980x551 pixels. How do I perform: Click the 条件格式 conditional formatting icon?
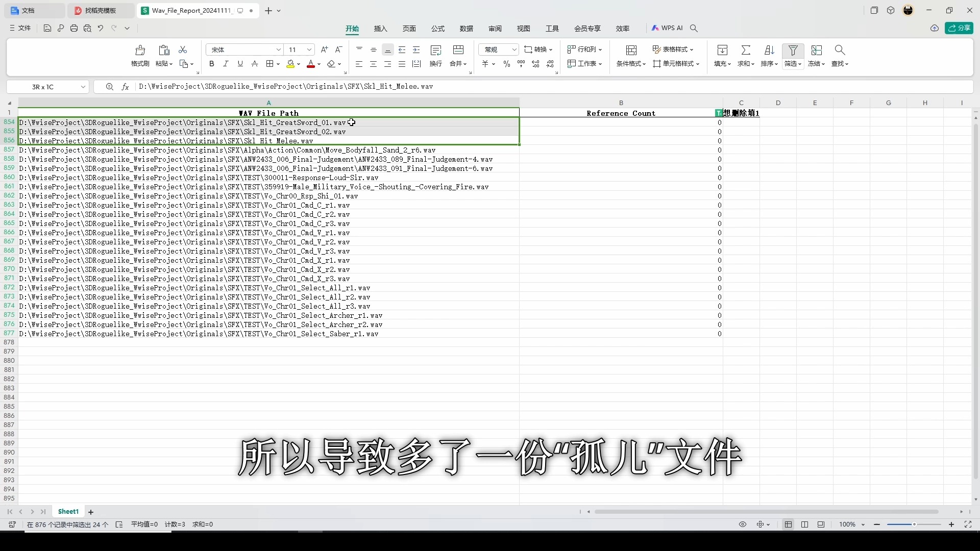point(631,50)
